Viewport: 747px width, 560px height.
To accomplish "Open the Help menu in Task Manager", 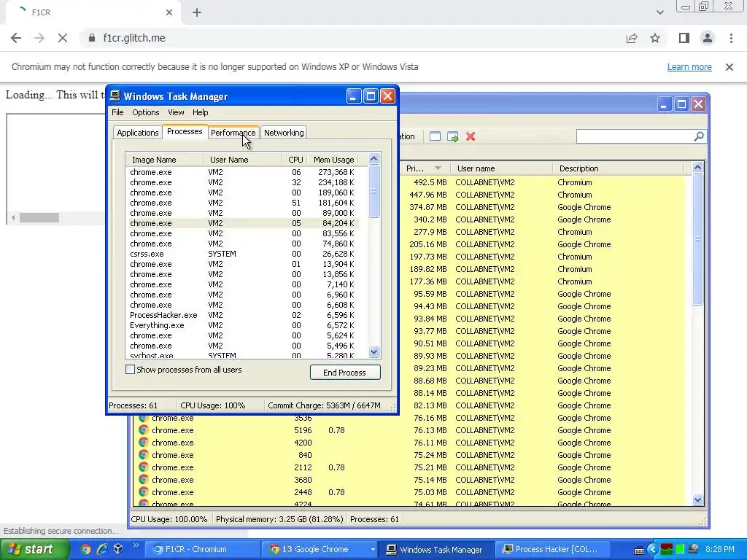I will click(200, 112).
